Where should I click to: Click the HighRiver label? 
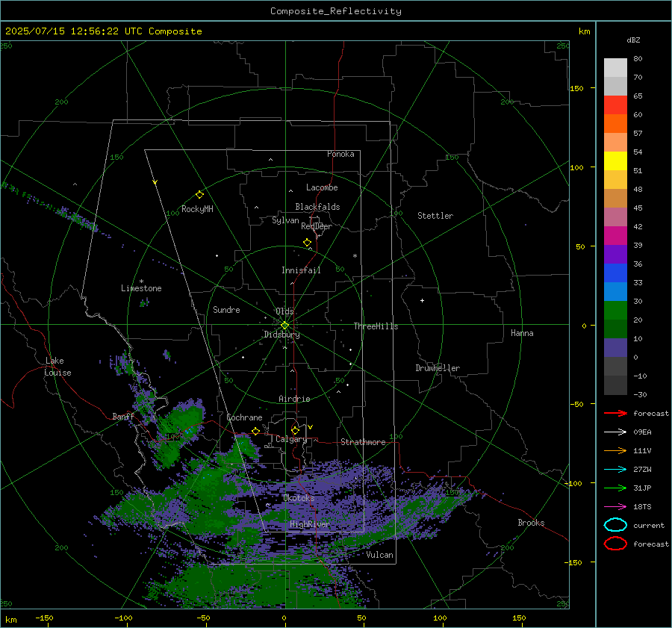click(310, 524)
